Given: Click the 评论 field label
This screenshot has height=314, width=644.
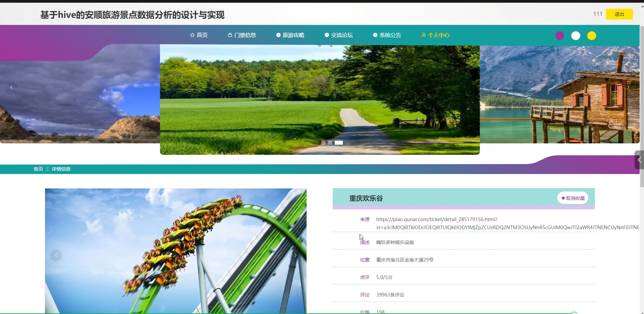Looking at the screenshot, I should point(365,295).
